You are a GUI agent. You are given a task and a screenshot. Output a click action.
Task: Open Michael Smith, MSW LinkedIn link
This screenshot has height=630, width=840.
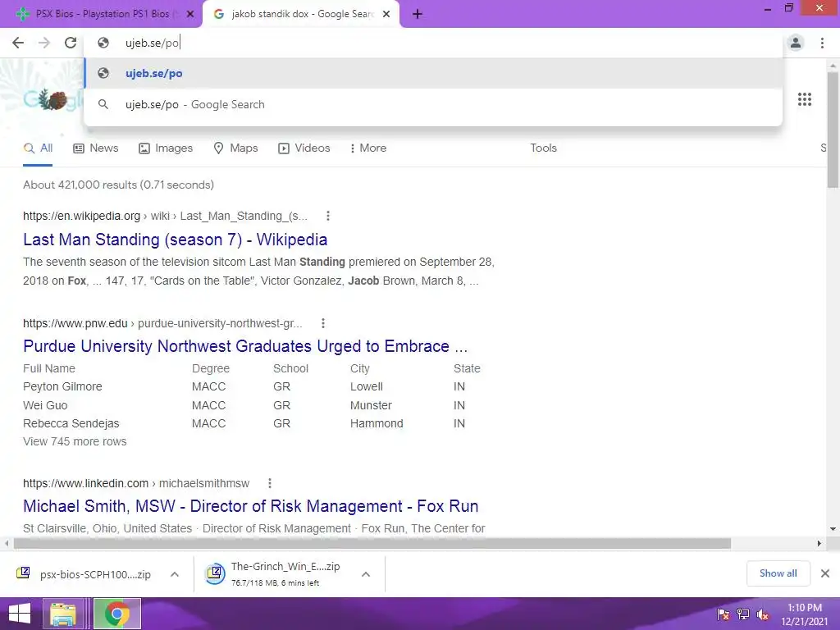coord(251,505)
